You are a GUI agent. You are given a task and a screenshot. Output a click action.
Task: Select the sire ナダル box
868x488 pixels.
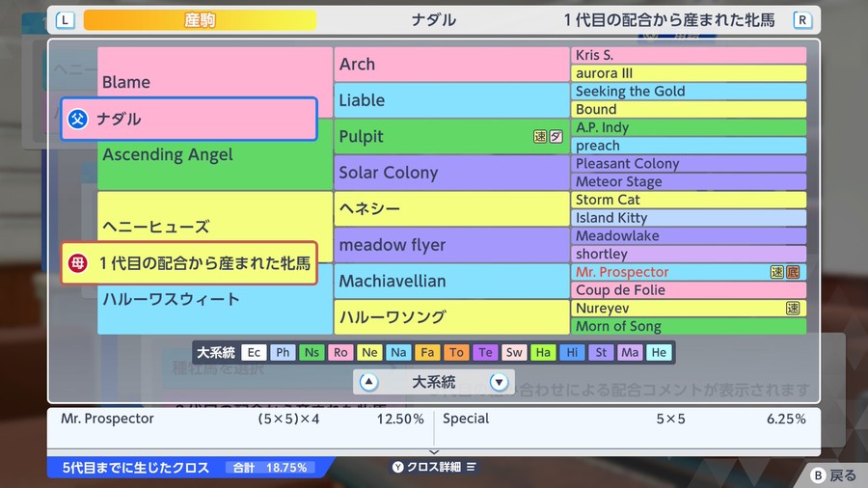point(189,119)
